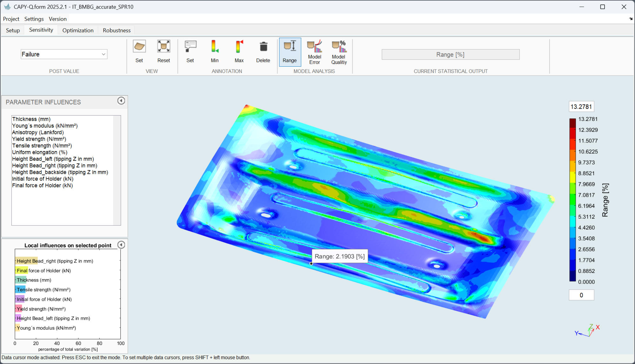Screen dimensions: 635x364
Task: Switch to the Optimization tab
Action: tap(78, 30)
